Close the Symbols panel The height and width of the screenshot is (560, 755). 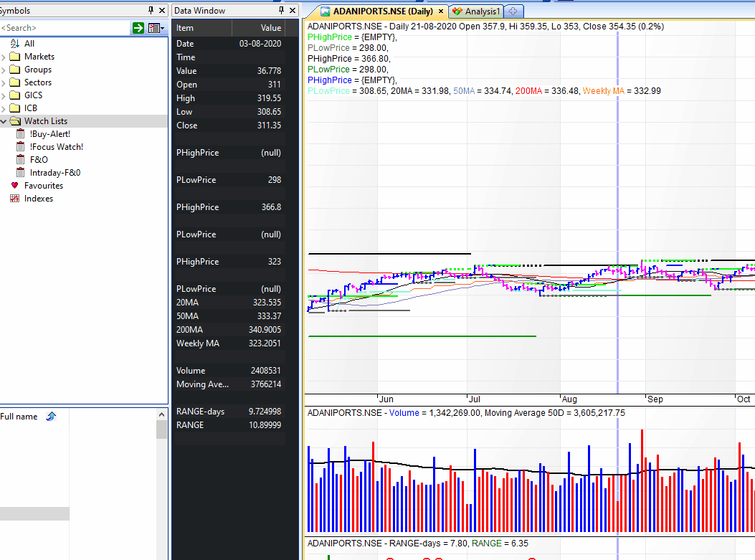pos(162,10)
